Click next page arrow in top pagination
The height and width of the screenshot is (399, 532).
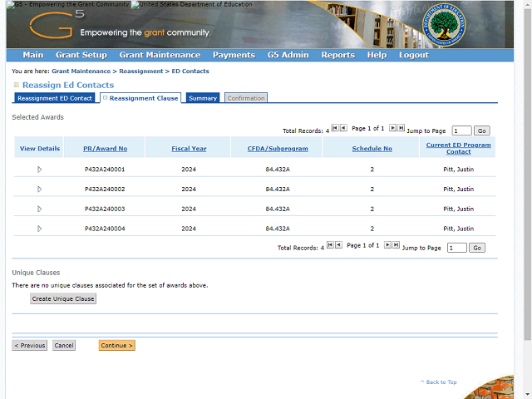click(x=392, y=129)
